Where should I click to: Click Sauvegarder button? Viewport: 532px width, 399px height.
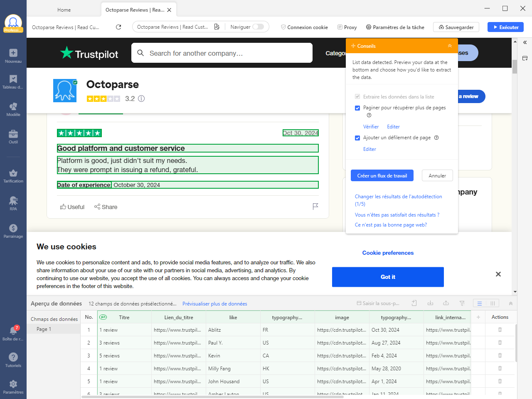(456, 27)
